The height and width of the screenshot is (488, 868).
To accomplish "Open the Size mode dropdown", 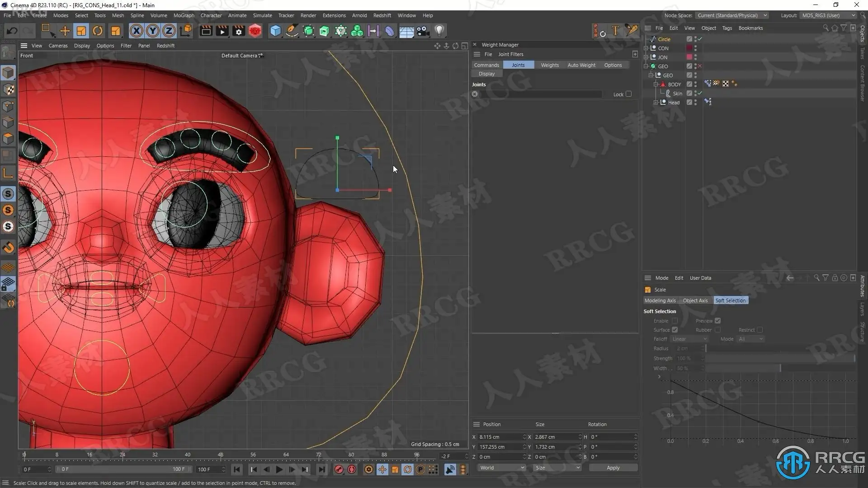I will tap(557, 468).
